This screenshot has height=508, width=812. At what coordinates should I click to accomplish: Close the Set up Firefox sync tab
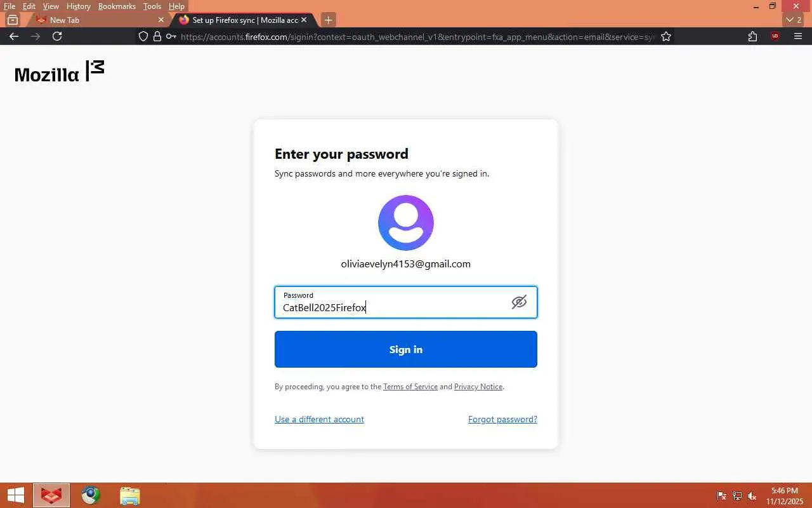click(x=304, y=20)
